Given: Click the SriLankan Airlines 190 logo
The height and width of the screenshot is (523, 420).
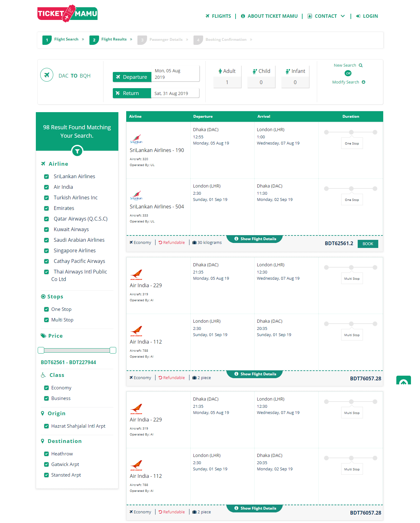Looking at the screenshot, I should (136, 139).
